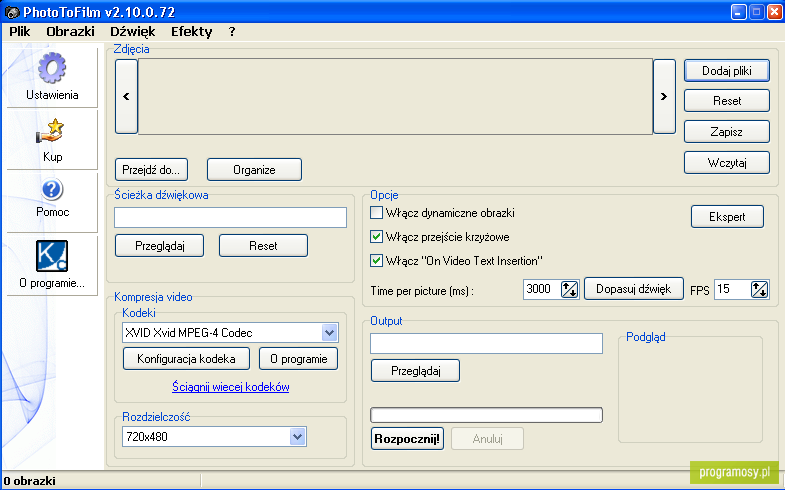785x490 pixels.
Task: Toggle On Video Text Insertion checkbox
Action: [x=376, y=261]
